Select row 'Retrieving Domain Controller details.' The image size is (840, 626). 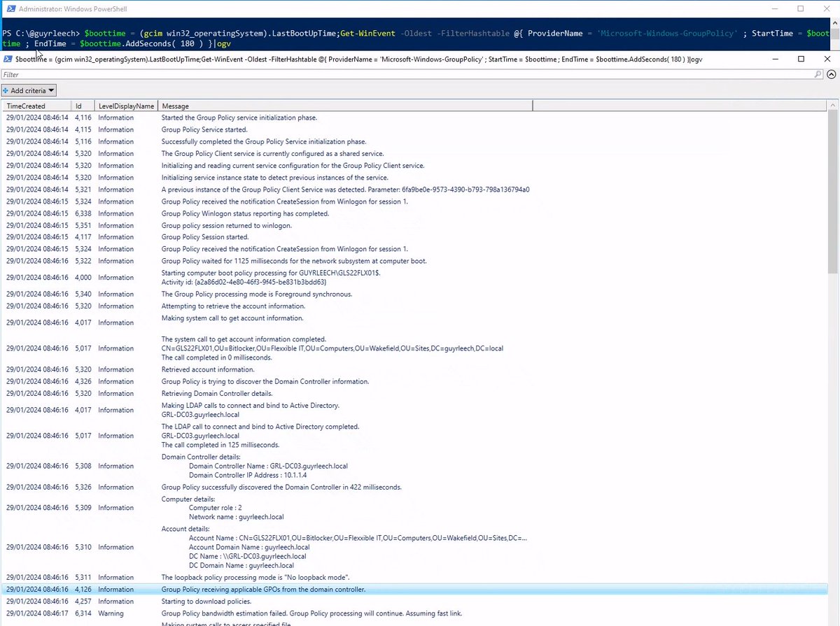point(414,393)
